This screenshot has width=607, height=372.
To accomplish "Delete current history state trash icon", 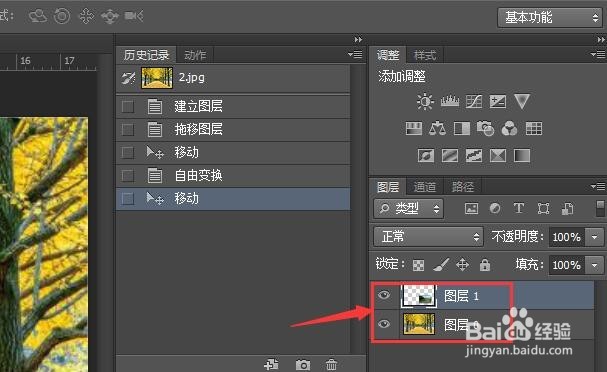I will 331,365.
